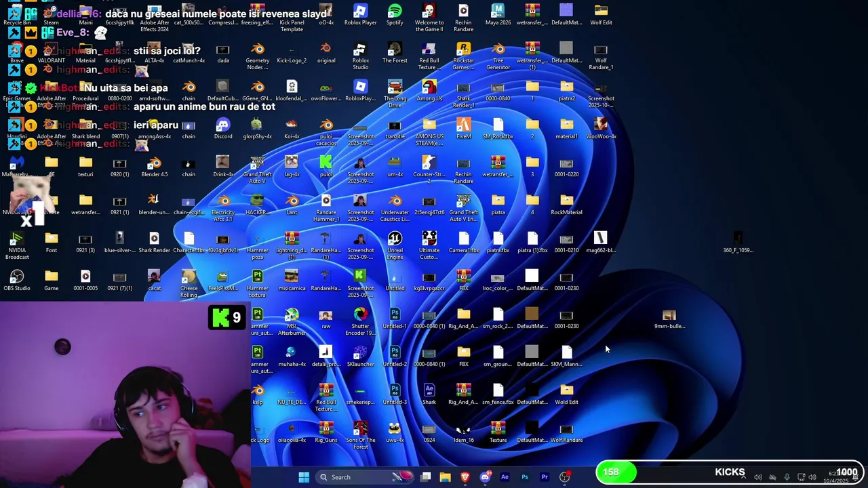
Task: Select the sm_fence.fbx file
Action: pyautogui.click(x=498, y=394)
